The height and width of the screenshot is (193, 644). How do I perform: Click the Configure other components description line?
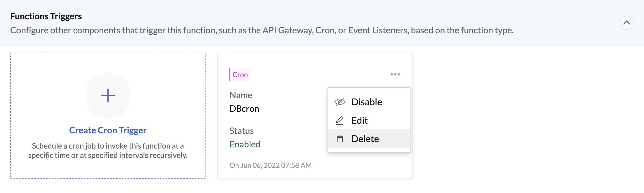click(262, 30)
